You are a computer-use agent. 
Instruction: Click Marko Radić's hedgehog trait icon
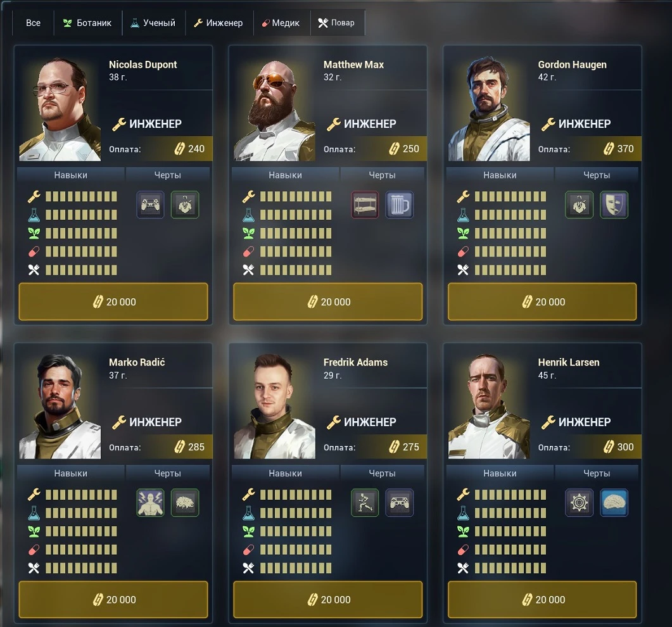click(x=185, y=503)
